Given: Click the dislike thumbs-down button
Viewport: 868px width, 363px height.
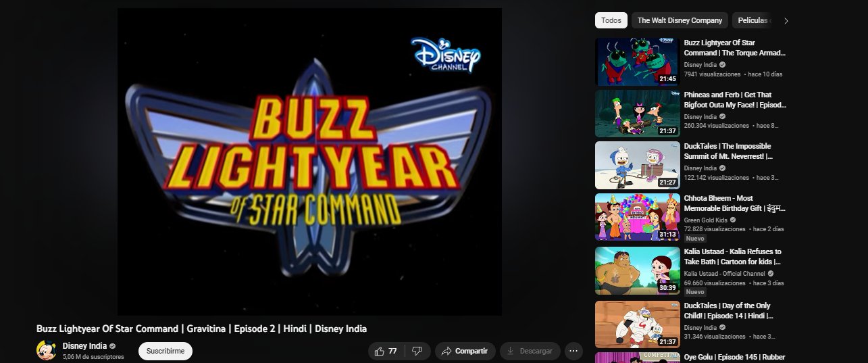Looking at the screenshot, I should point(417,351).
